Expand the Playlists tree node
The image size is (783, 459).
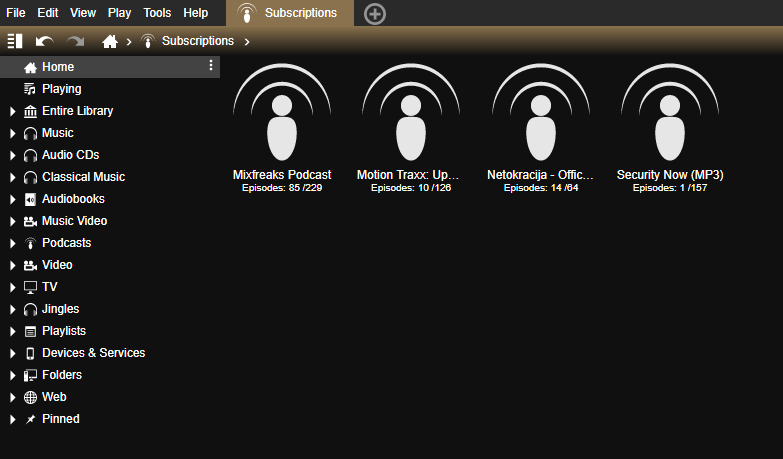pos(12,331)
